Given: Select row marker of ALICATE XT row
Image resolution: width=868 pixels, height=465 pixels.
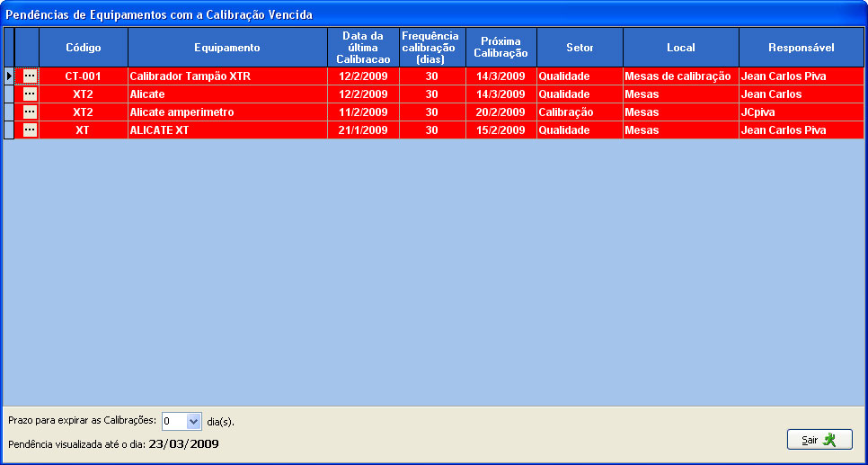Looking at the screenshot, I should coord(9,130).
